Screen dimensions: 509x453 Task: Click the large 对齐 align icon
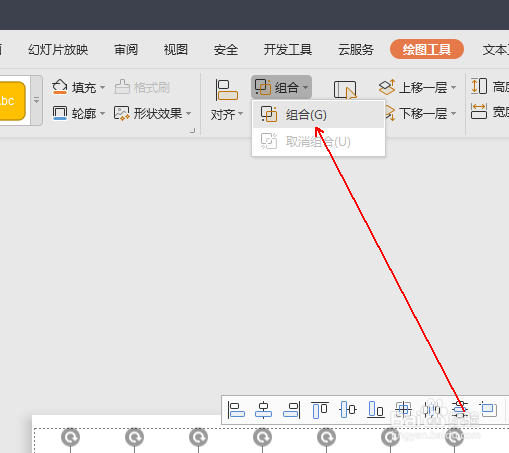(227, 90)
